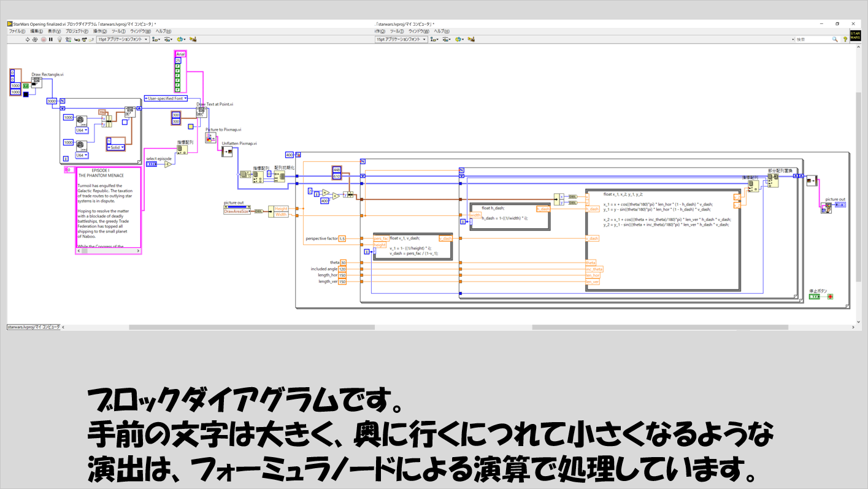Click the Abort Execution stop icon
868x489 pixels.
43,39
